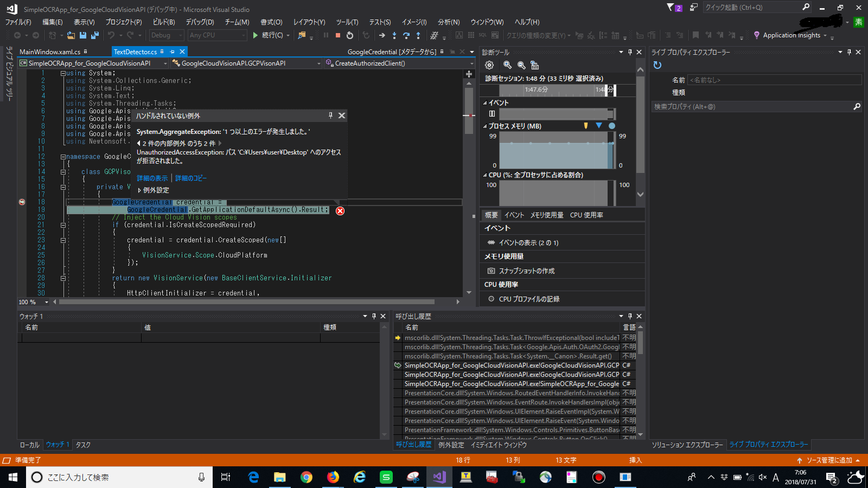Viewport: 868px width, 488px height.
Task: Open the Any CPU platform dropdown
Action: pyautogui.click(x=218, y=35)
